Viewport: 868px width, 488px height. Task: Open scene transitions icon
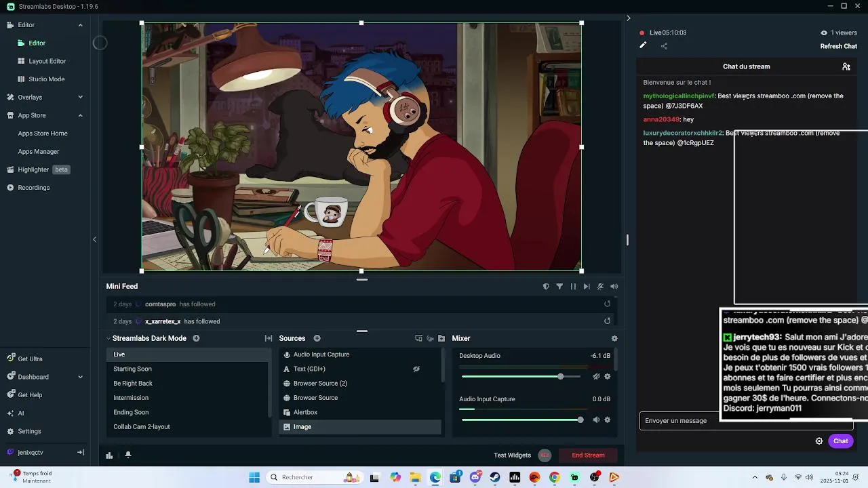click(x=269, y=338)
